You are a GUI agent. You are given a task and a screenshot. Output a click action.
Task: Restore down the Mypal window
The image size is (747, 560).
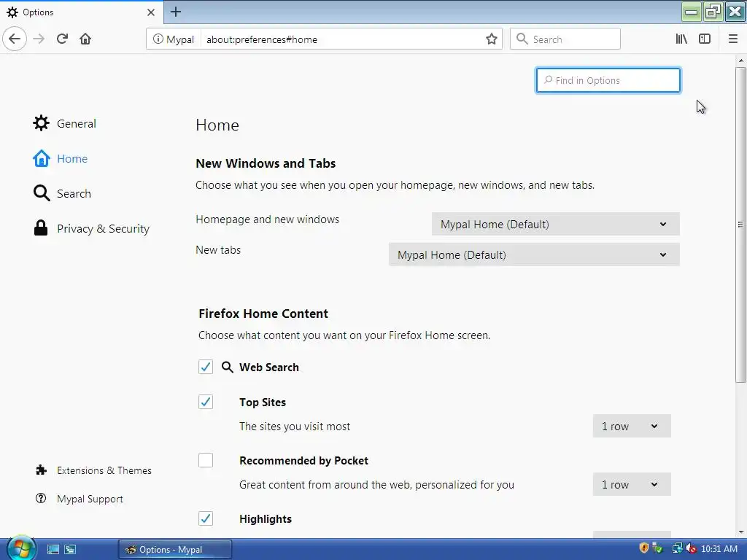pos(713,12)
